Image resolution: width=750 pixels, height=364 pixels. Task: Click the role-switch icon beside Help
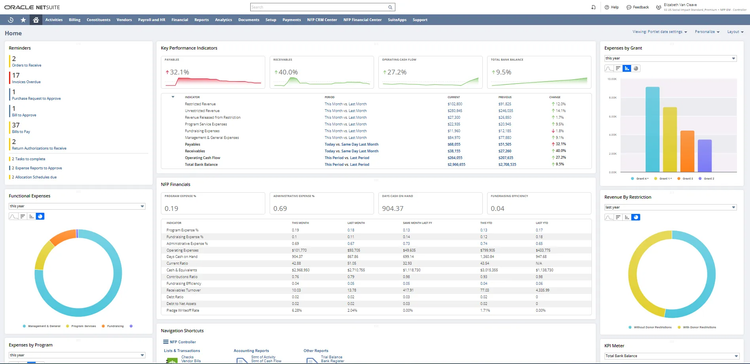point(593,7)
